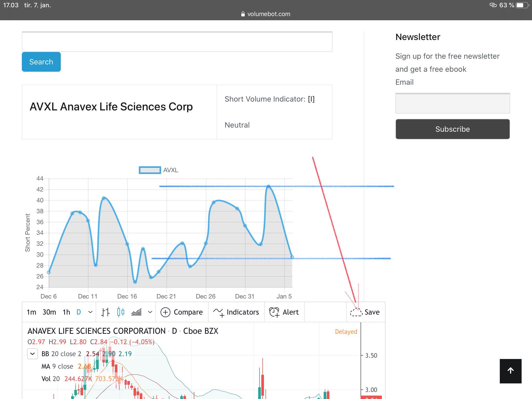
Task: Click the Jan 5 final data point
Action: pos(292,257)
